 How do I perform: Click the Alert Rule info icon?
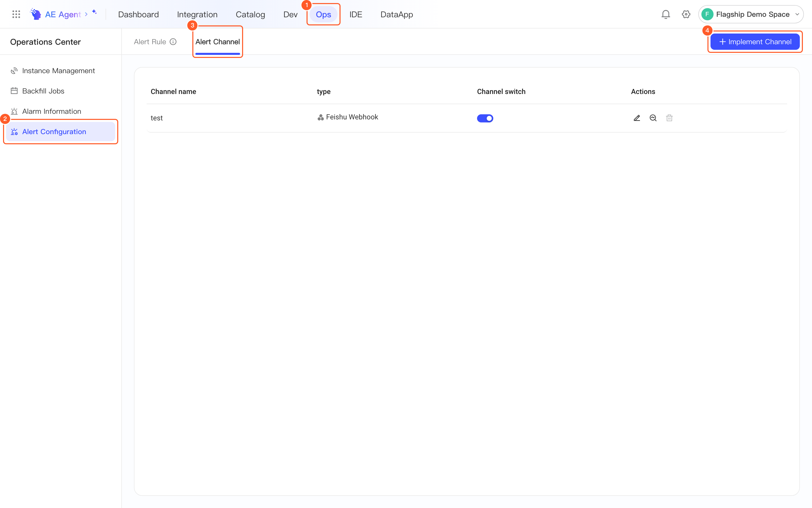coord(173,42)
